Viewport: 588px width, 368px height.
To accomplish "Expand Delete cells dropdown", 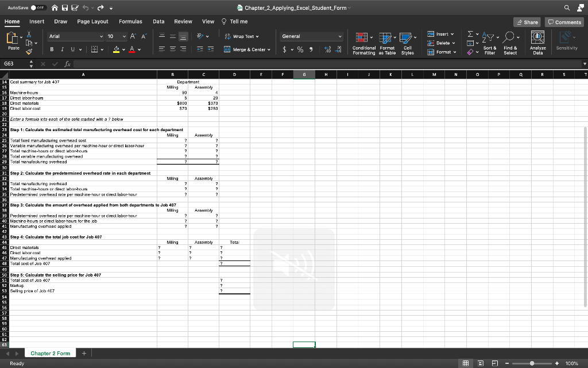I will (454, 43).
